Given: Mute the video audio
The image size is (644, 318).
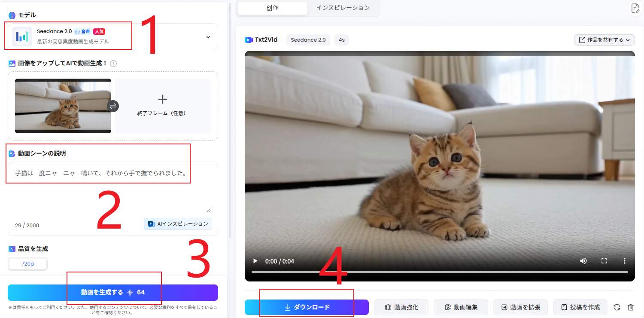Looking at the screenshot, I should pos(583,261).
